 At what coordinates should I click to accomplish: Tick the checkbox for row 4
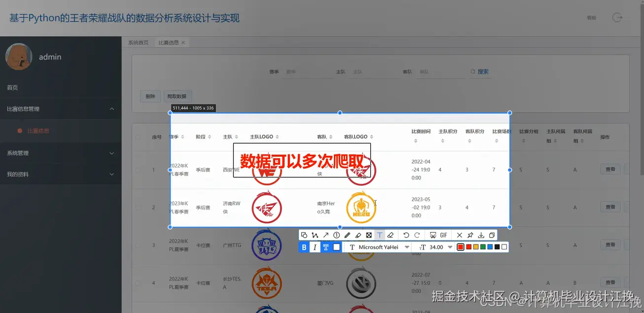pos(138,283)
